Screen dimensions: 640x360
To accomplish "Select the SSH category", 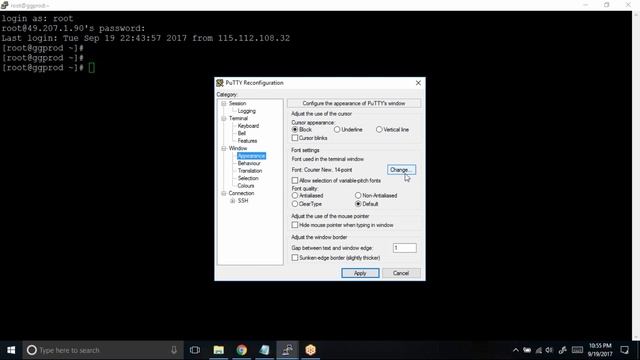I will point(243,201).
